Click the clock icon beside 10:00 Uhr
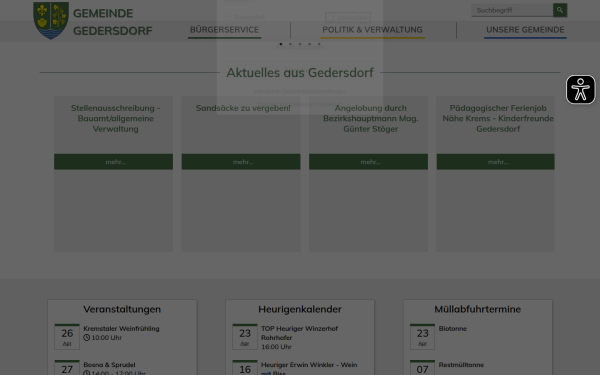This screenshot has width=600, height=375. coord(86,338)
